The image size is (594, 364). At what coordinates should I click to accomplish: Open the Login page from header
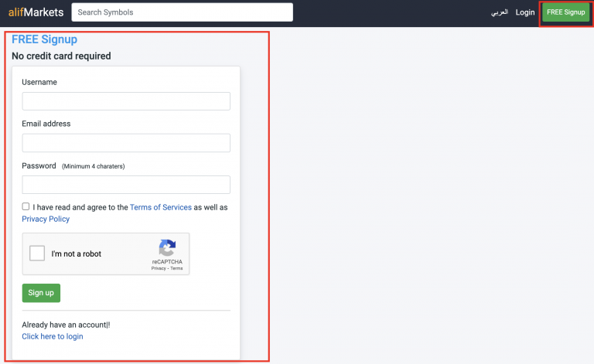pyautogui.click(x=525, y=12)
